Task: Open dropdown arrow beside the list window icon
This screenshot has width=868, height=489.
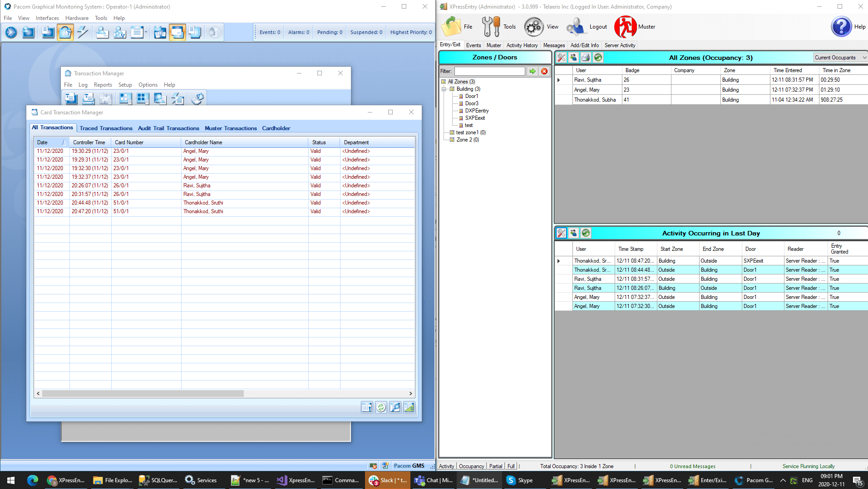Action: pos(146,32)
